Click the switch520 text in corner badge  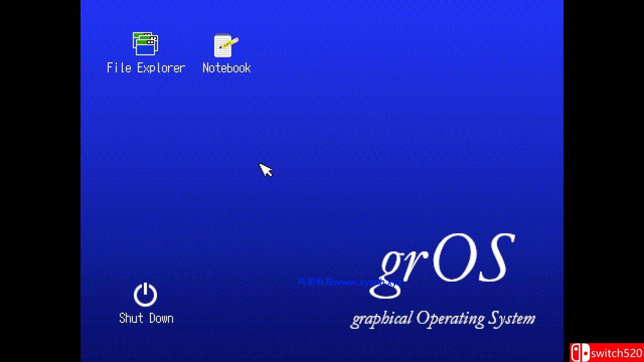coord(616,353)
